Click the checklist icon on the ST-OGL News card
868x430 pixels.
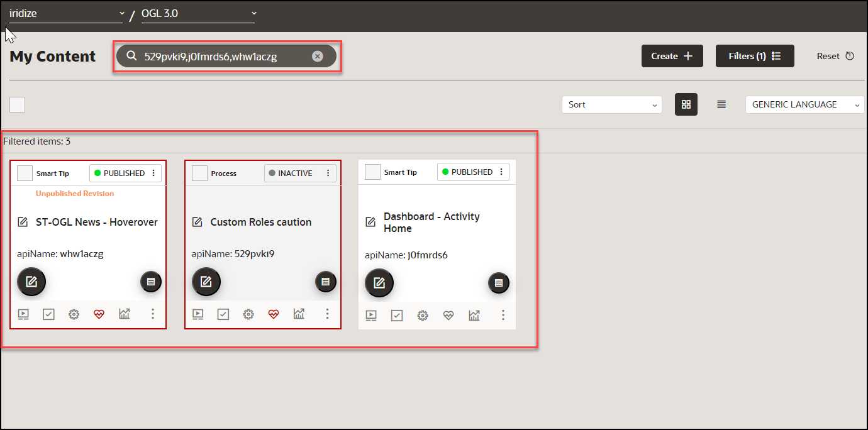click(x=48, y=314)
